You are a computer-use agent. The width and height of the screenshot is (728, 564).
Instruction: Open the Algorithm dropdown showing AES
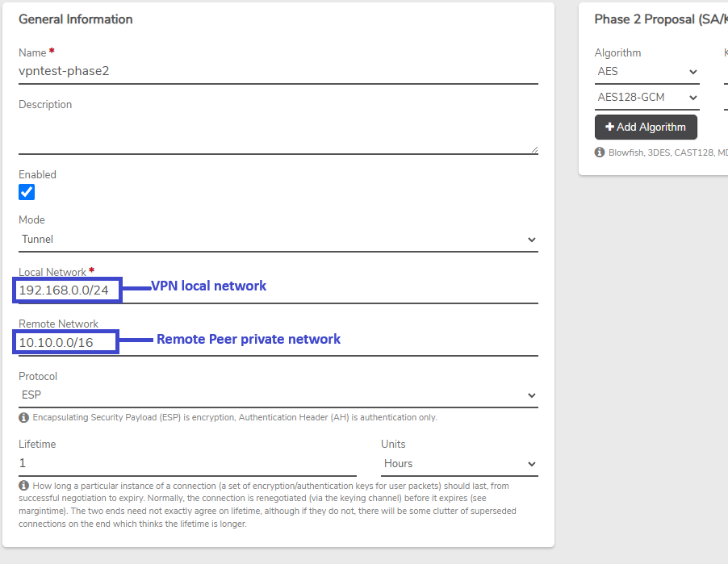[646, 72]
